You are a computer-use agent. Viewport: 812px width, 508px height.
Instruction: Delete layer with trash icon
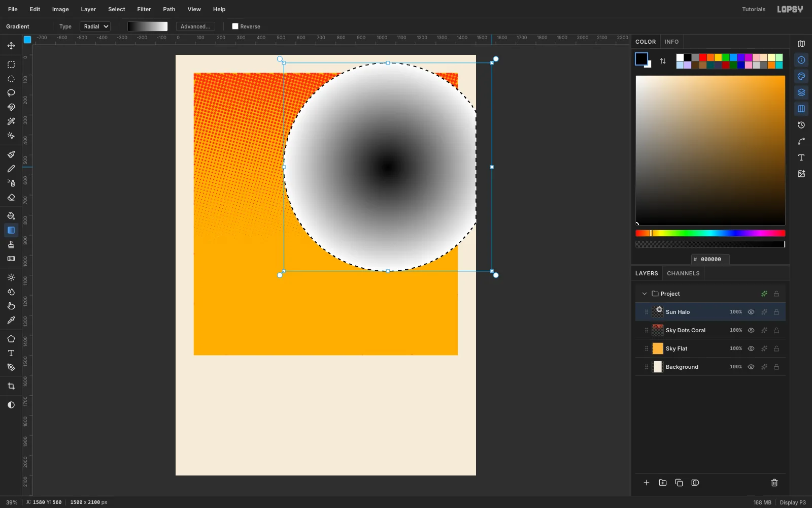(x=774, y=483)
